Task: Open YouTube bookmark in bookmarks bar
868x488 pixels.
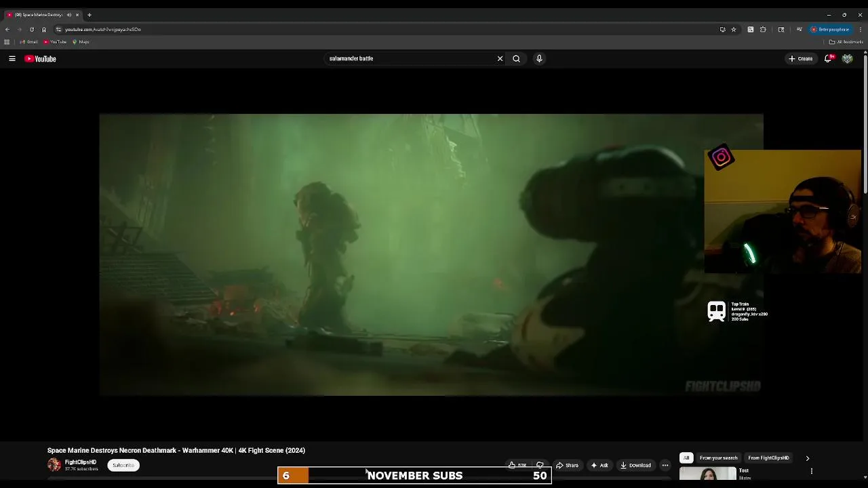Action: 55,42
